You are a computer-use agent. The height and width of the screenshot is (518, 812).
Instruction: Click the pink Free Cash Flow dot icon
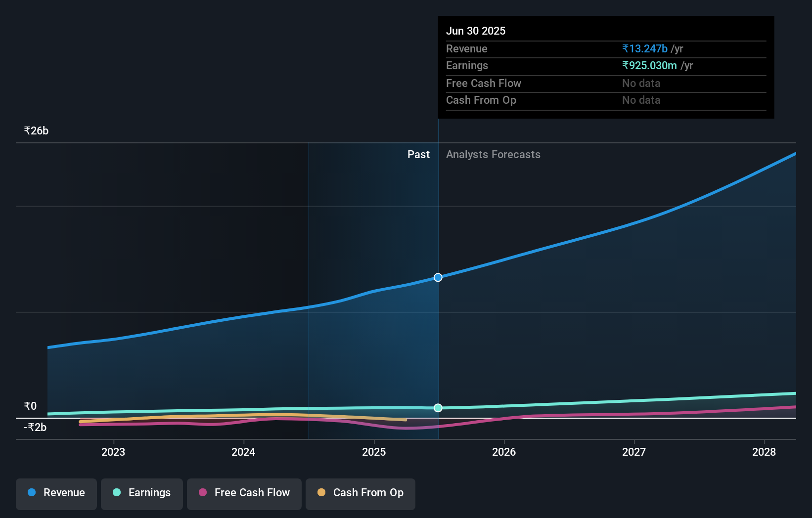(x=202, y=492)
